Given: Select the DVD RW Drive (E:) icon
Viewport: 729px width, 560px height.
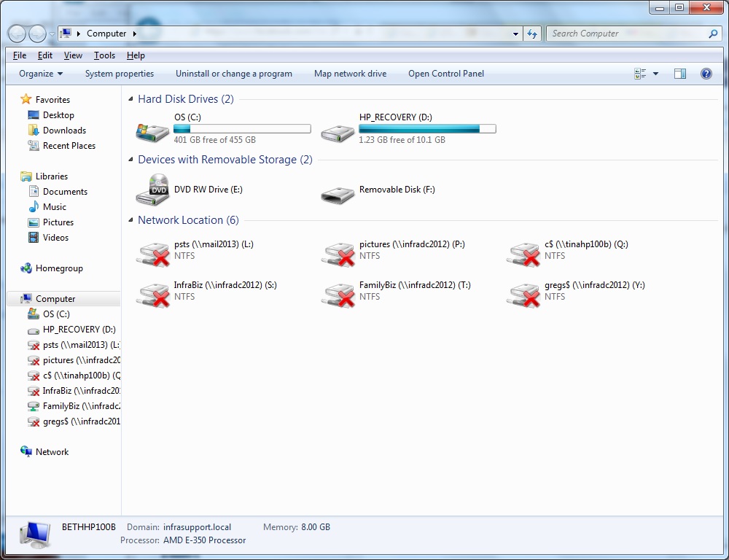Looking at the screenshot, I should pyautogui.click(x=152, y=190).
